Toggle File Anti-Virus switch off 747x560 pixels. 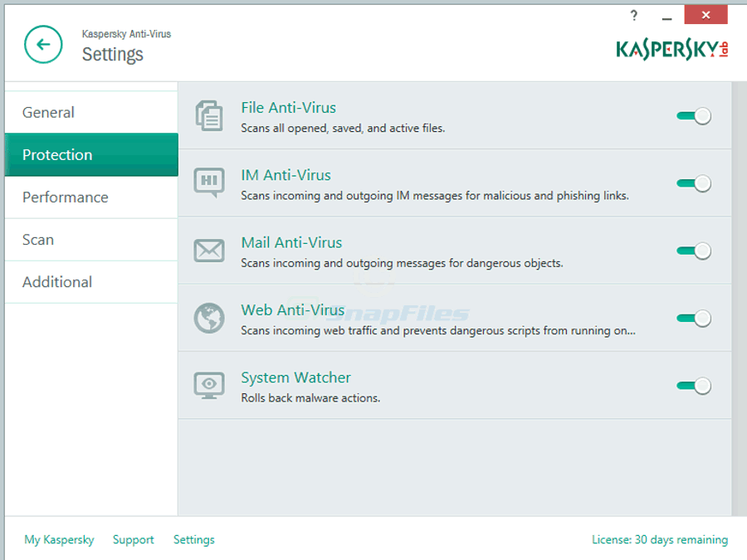pyautogui.click(x=694, y=115)
